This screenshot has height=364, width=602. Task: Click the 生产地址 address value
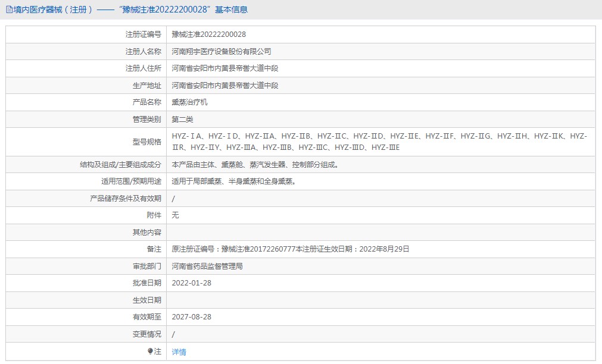[x=224, y=86]
